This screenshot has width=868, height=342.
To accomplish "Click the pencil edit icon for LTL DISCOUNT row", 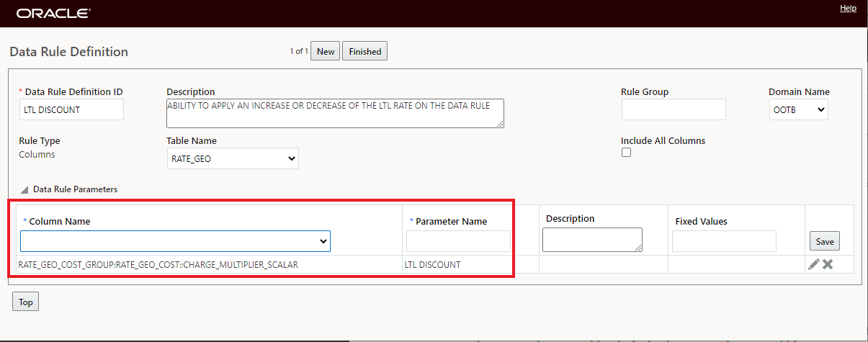I will pos(814,264).
